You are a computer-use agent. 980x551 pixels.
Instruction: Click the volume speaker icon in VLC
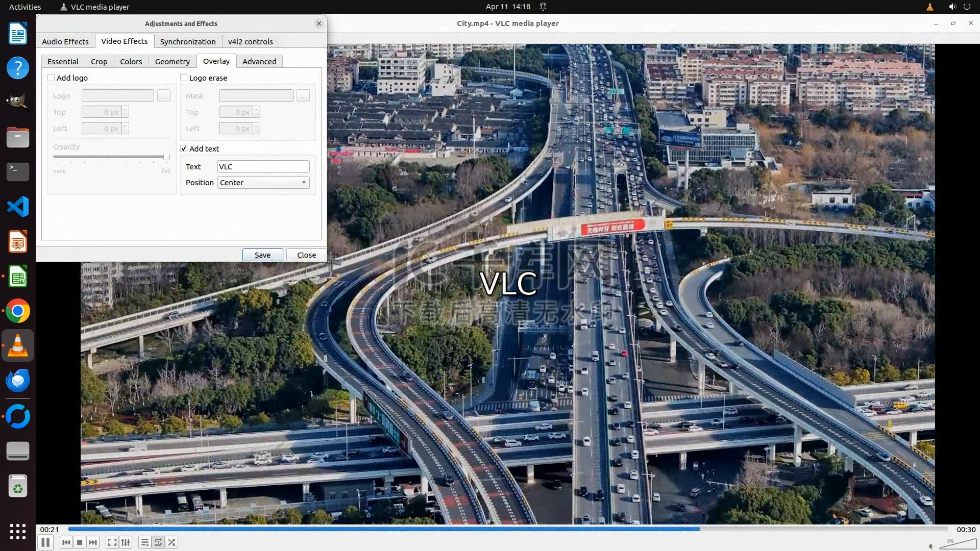click(931, 546)
